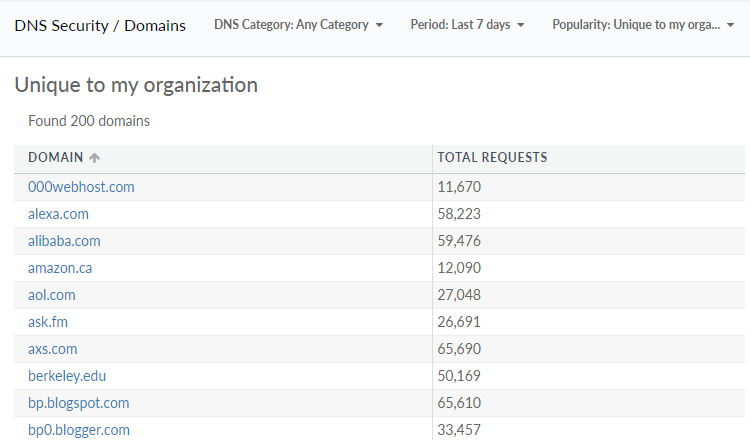
Task: Click the Found 200 domains text
Action: 89,121
